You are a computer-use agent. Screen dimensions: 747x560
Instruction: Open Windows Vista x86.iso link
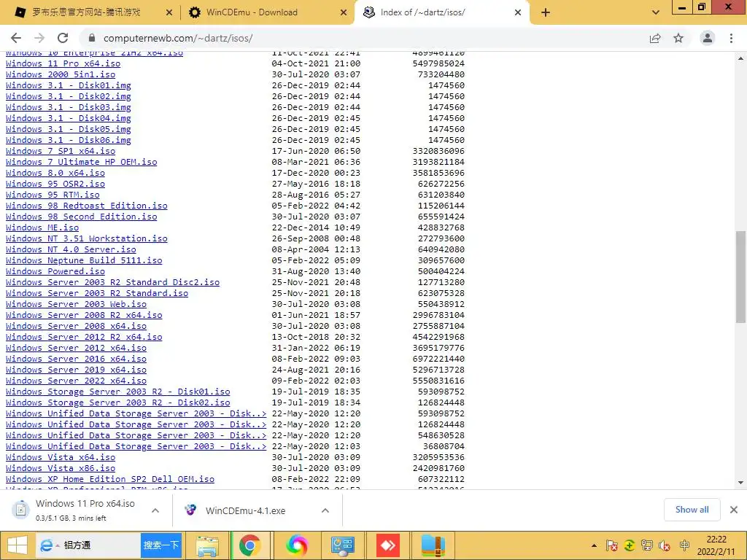click(x=61, y=468)
